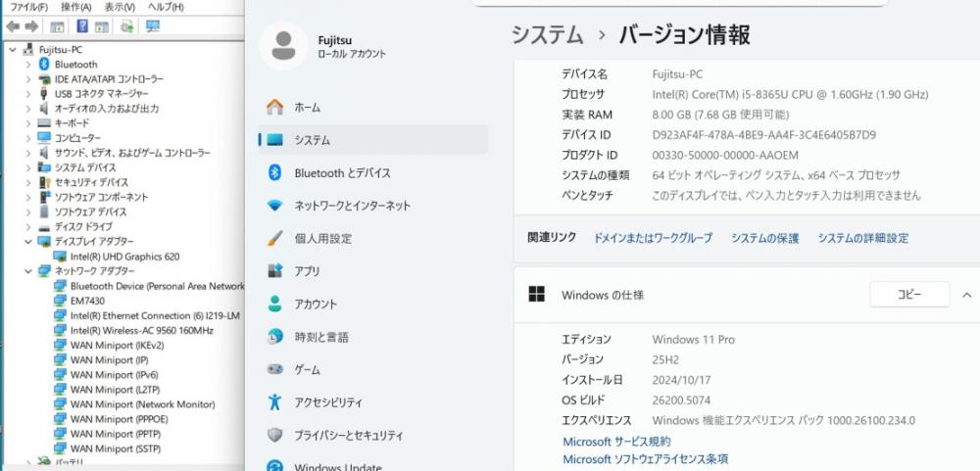980x471 pixels.
Task: Expand the Bluetooth node in device tree
Action: [x=29, y=65]
